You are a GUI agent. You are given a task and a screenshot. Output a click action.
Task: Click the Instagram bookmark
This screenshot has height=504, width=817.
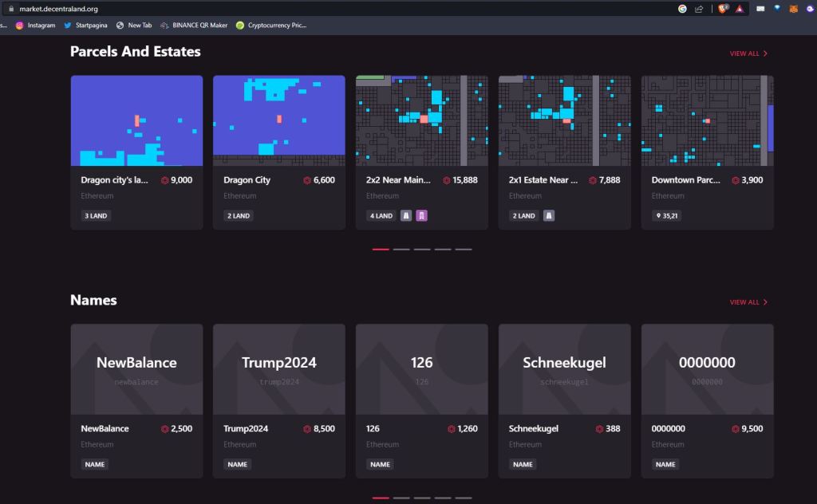[x=35, y=25]
